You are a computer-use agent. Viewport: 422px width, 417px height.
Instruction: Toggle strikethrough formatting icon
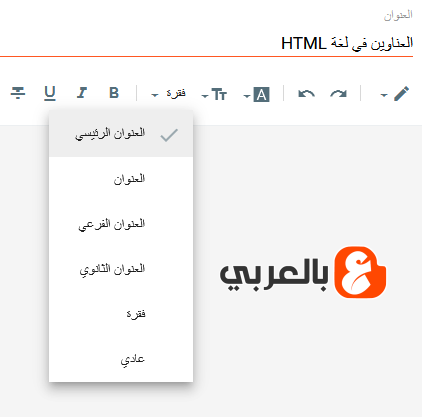click(18, 93)
